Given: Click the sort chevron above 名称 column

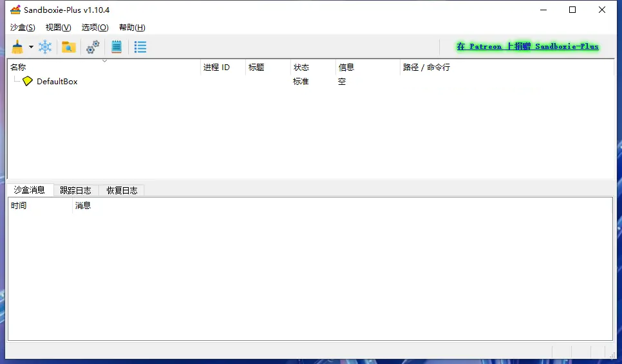Looking at the screenshot, I should pyautogui.click(x=105, y=60).
